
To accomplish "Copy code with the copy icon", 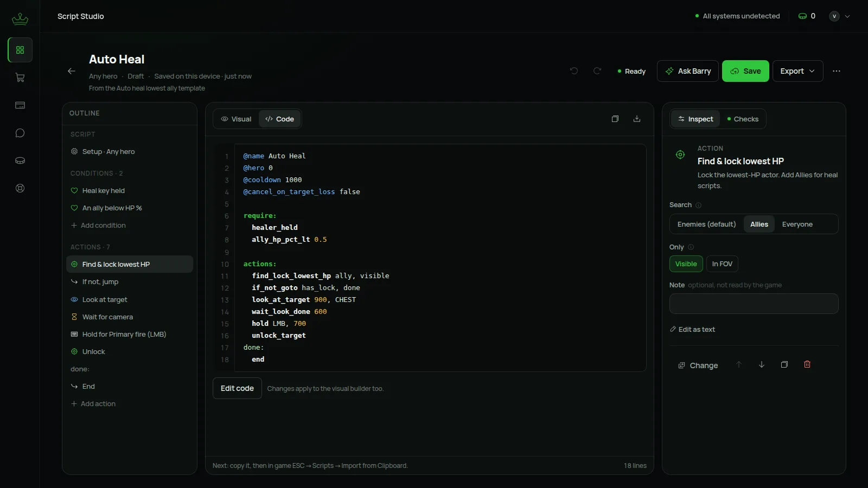I will click(615, 119).
